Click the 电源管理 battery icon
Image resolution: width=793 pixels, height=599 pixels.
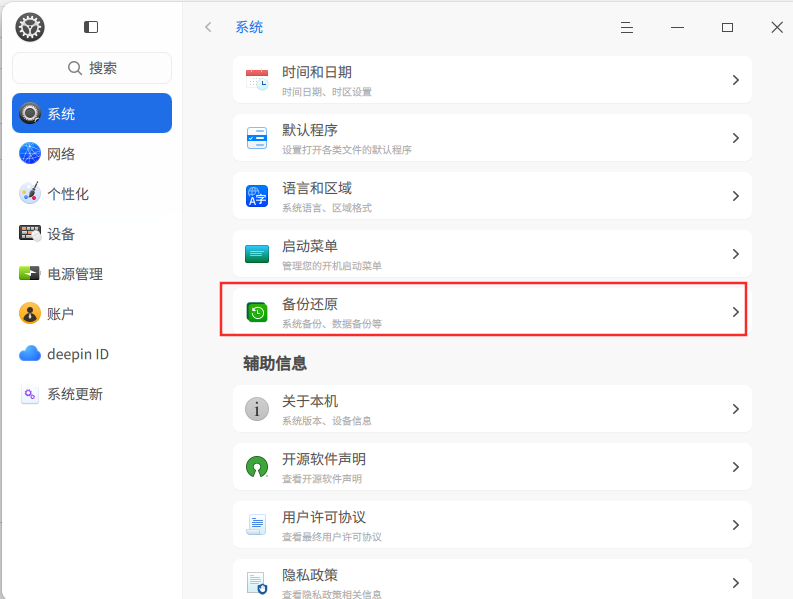(29, 273)
